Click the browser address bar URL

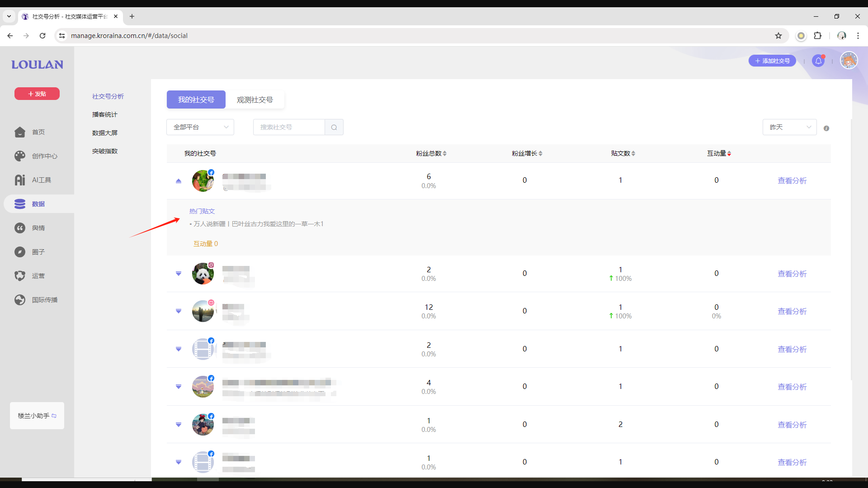pos(129,36)
